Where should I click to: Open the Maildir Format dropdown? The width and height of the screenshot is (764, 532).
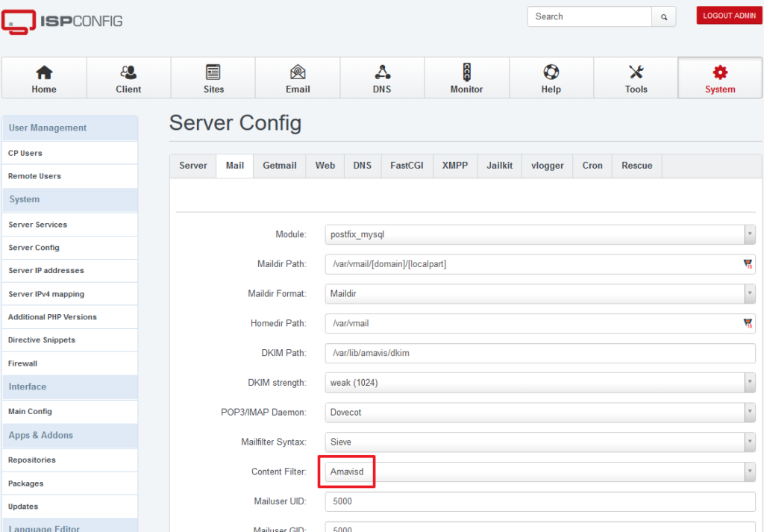[x=540, y=294]
